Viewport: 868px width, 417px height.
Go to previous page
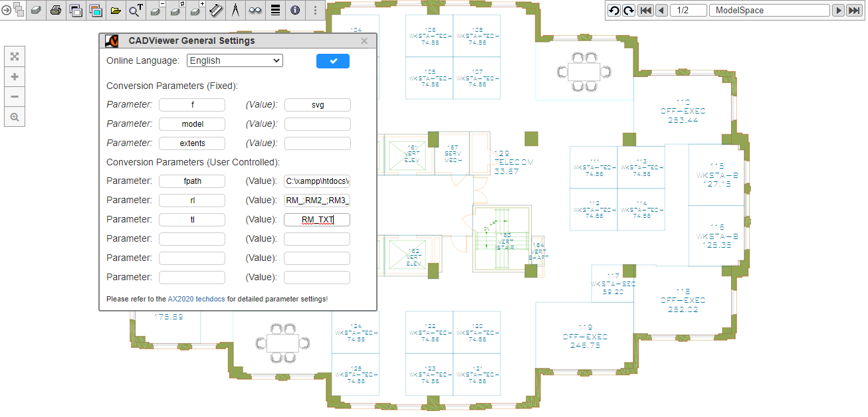661,11
